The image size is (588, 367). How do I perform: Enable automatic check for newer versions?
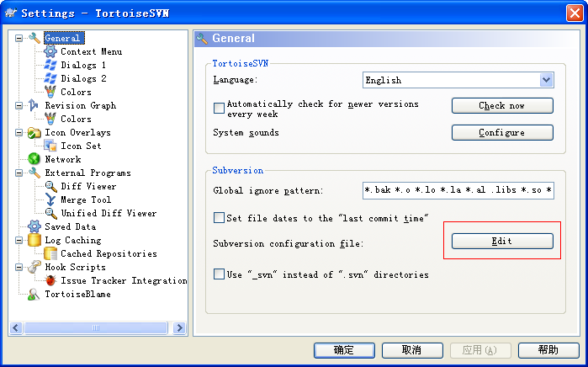pos(219,109)
